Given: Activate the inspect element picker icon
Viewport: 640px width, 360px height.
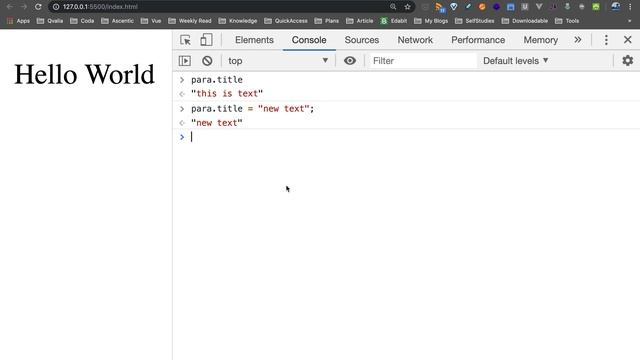Looking at the screenshot, I should click(x=185, y=40).
